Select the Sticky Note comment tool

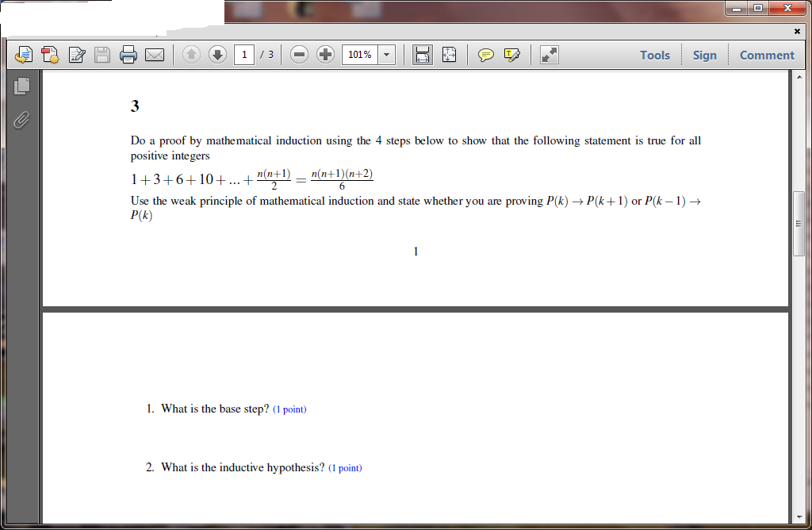click(486, 55)
